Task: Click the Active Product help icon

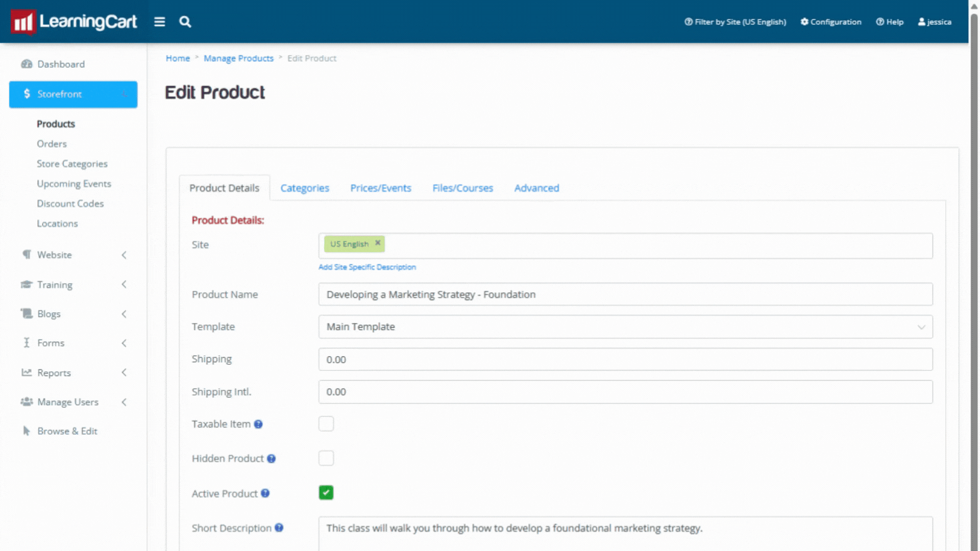Action: coord(265,493)
